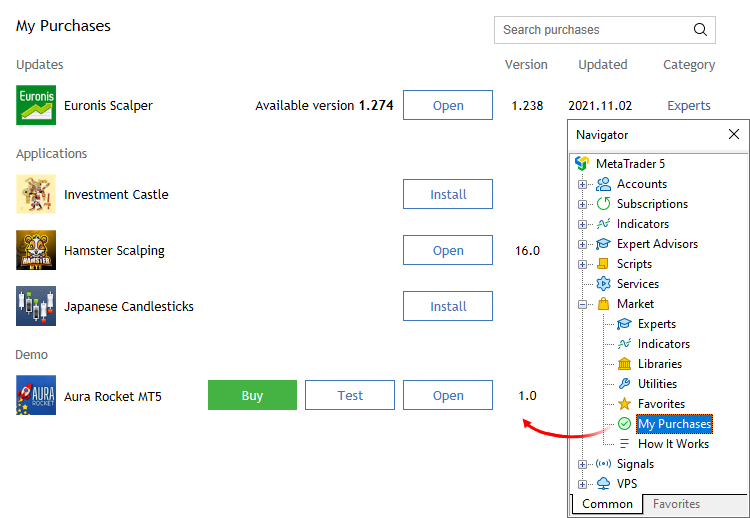Select Libraries under Market
Viewport: 750px width, 518px height.
[x=660, y=364]
